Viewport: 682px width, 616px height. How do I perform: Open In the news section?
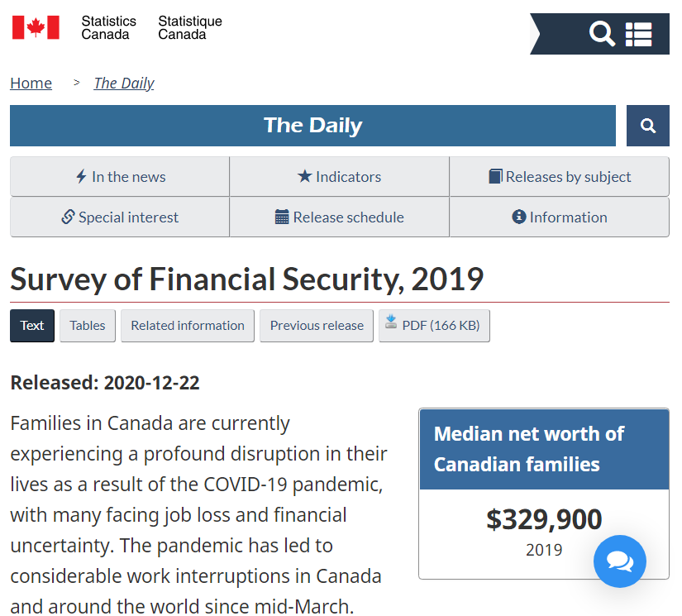120,177
